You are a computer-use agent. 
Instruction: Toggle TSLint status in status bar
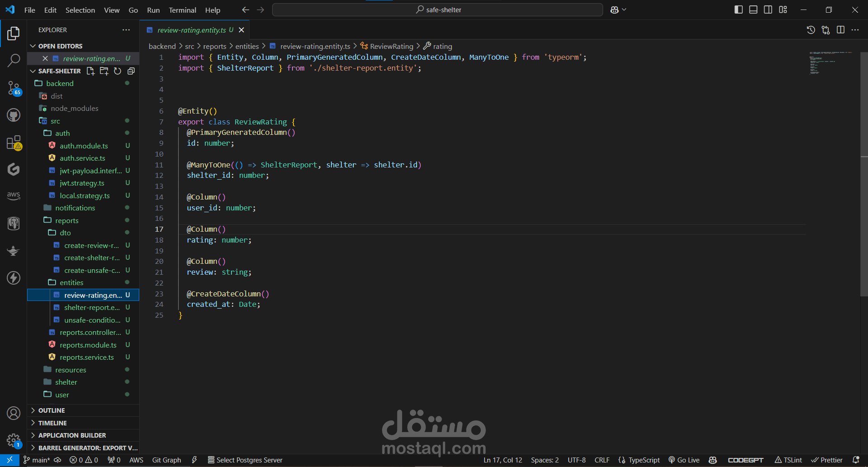point(788,460)
